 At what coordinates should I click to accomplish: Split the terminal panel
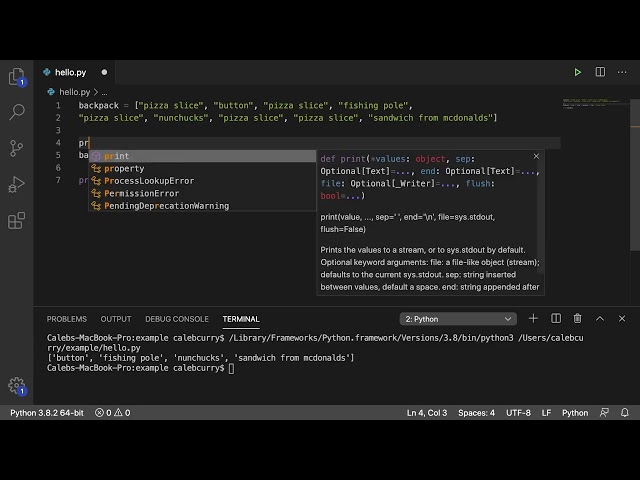(556, 318)
